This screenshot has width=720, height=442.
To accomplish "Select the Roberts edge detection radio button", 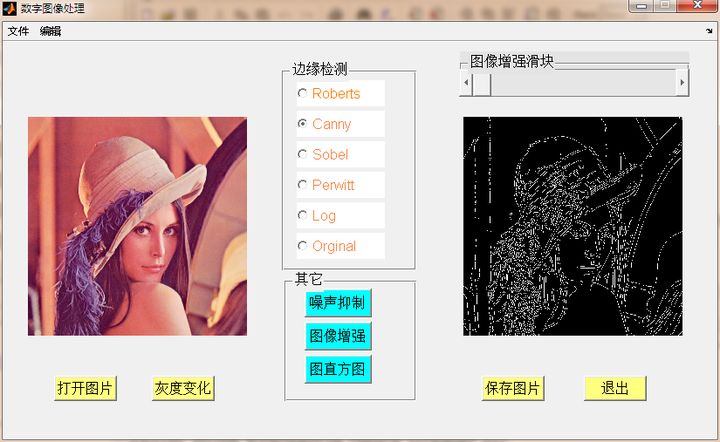I will pyautogui.click(x=340, y=93).
